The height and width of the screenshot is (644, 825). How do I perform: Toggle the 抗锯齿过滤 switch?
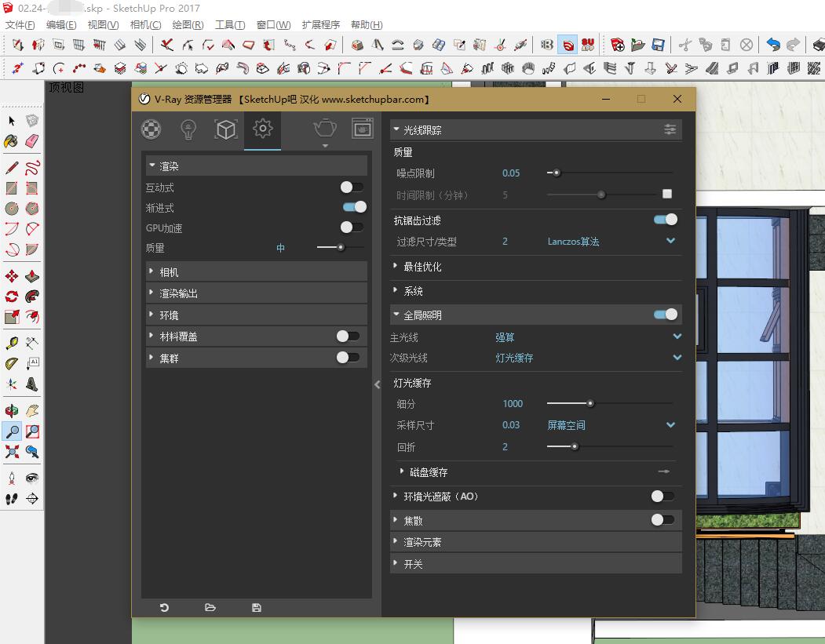coord(666,220)
